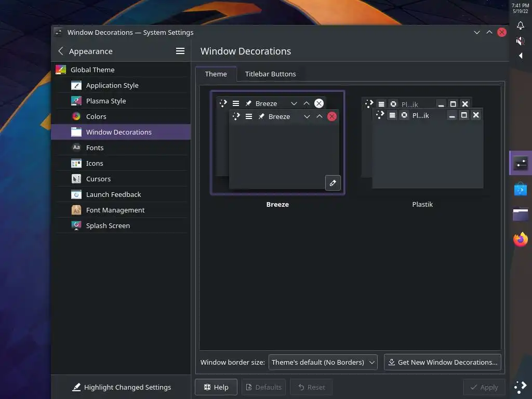Click the Global Theme icon
This screenshot has width=532, height=399.
61,70
